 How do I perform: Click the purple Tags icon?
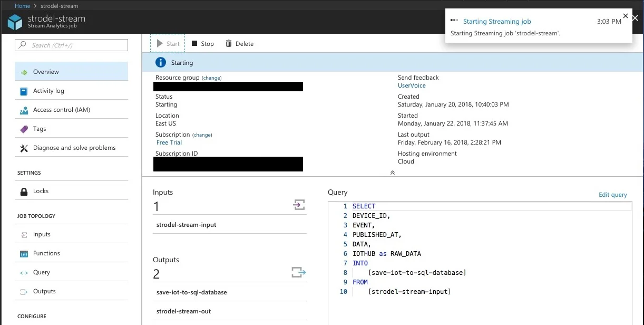point(24,129)
